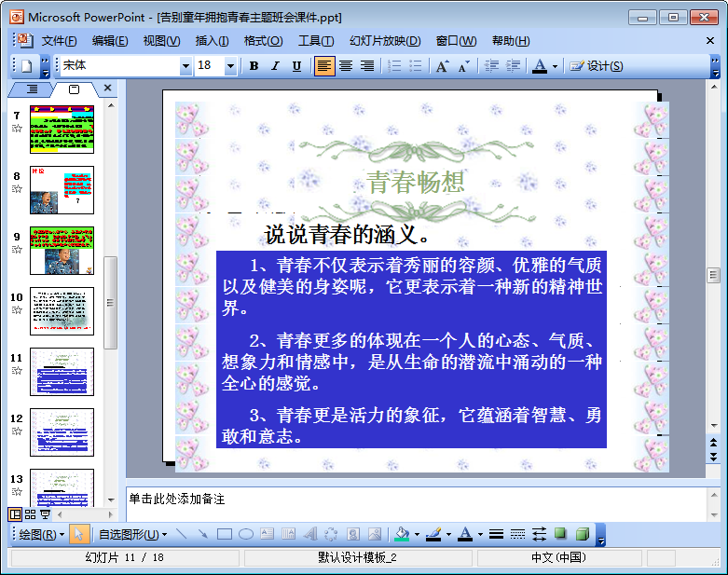This screenshot has height=575, width=728.
Task: Choose Dash Style icon
Action: coord(517,535)
